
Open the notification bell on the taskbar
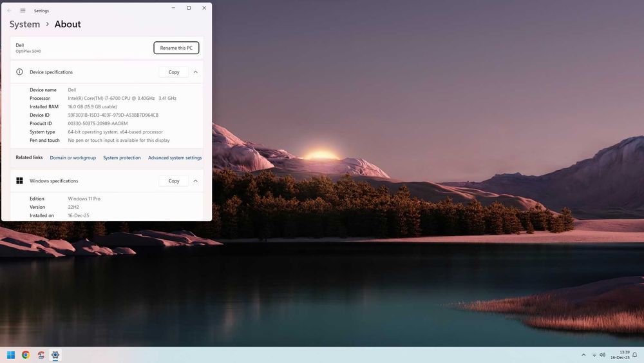[635, 355]
